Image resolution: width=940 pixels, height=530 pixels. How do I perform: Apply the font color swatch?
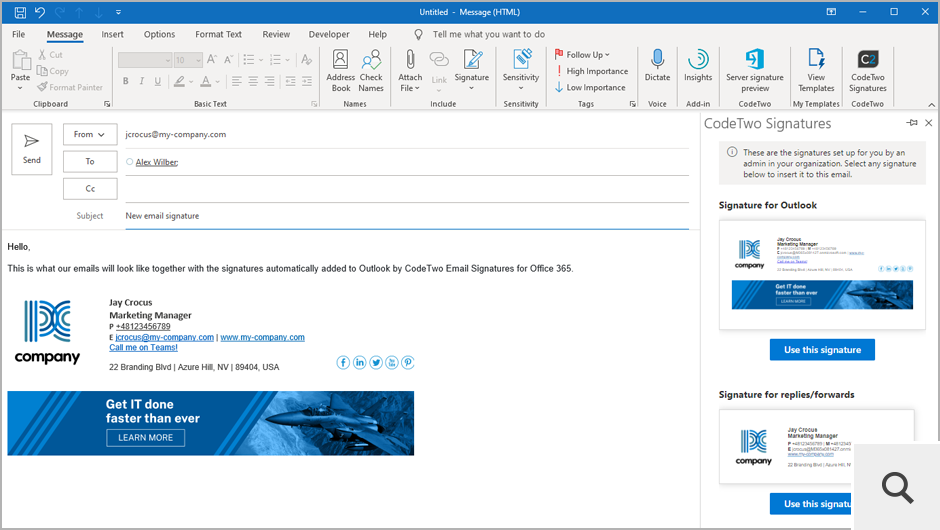pyautogui.click(x=206, y=81)
